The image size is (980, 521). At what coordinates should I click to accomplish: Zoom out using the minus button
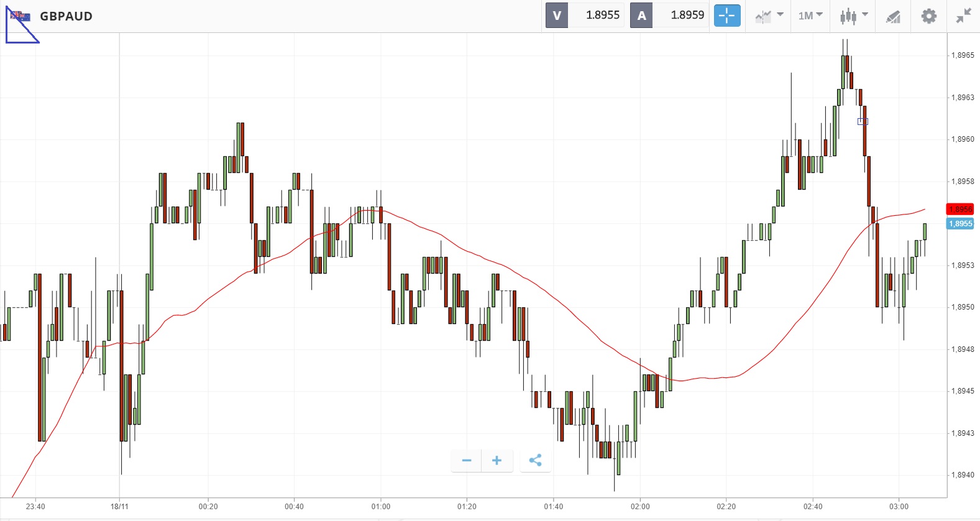pyautogui.click(x=467, y=460)
